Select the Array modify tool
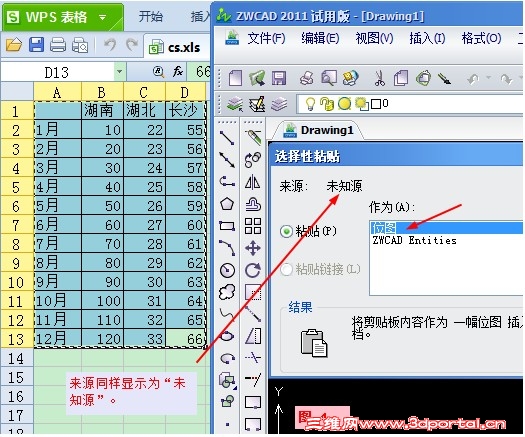Image resolution: width=525 pixels, height=437 pixels. tap(253, 226)
